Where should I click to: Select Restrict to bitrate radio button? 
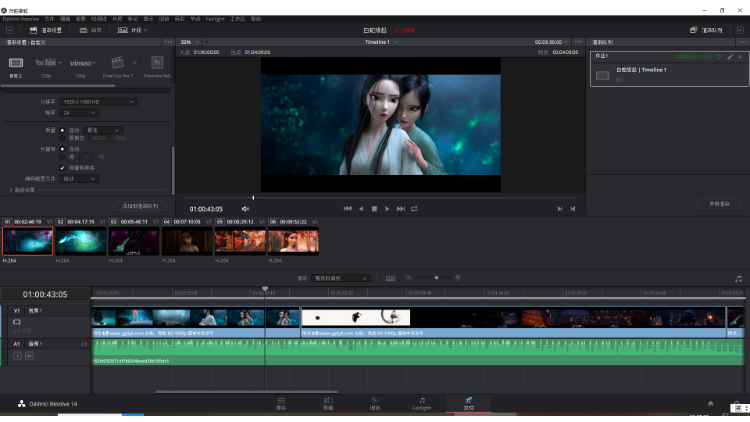[62, 138]
